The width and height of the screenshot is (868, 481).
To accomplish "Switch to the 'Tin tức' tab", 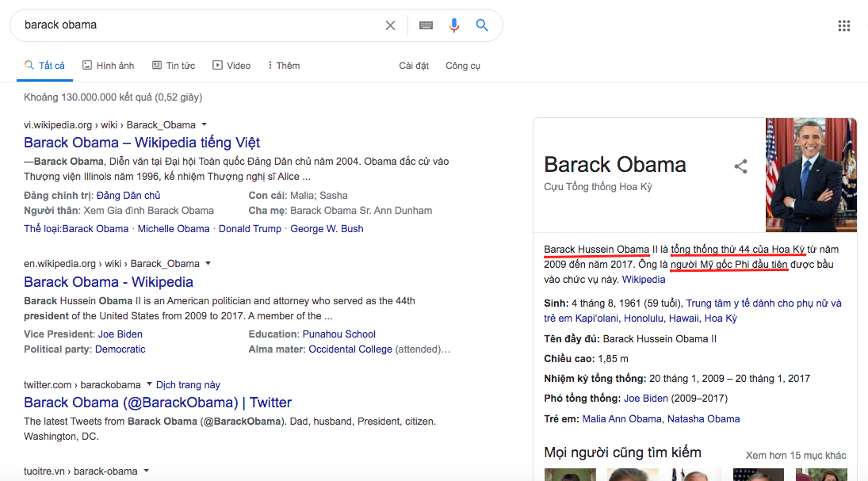I will 174,65.
